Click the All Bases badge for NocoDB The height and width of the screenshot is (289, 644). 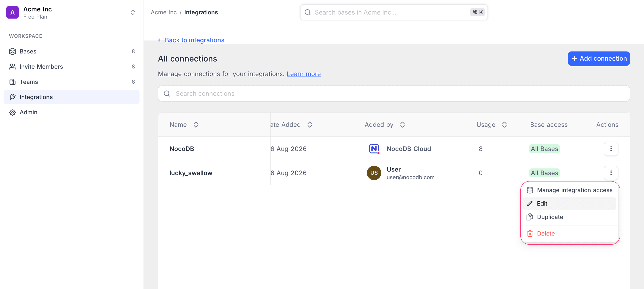(544, 149)
